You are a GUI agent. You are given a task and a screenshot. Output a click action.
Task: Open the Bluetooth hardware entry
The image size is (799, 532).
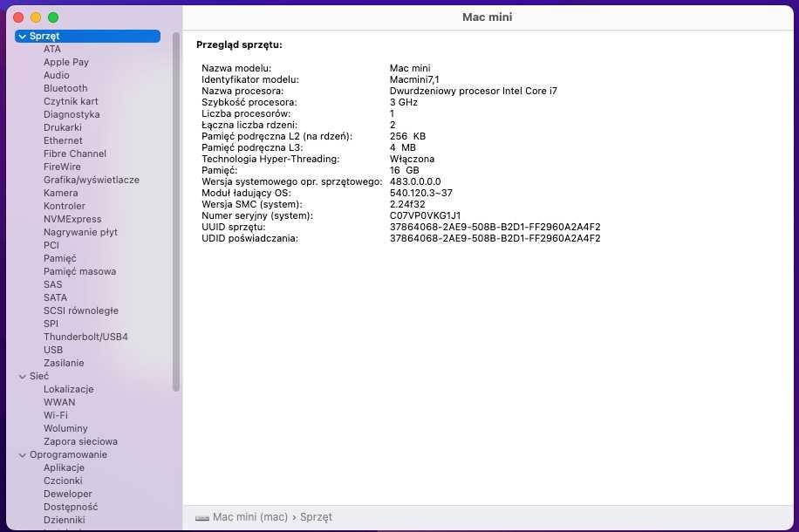click(65, 88)
